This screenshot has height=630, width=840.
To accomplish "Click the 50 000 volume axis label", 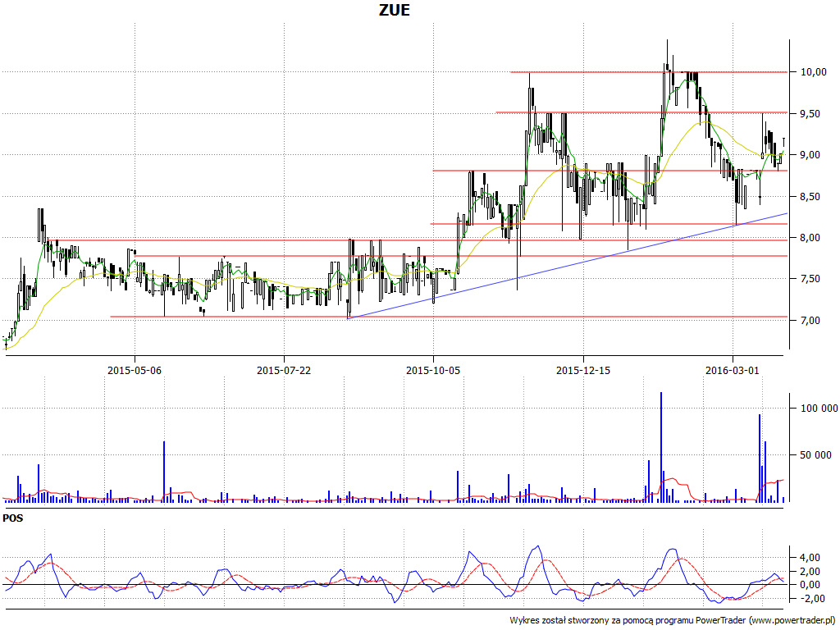I will (816, 454).
